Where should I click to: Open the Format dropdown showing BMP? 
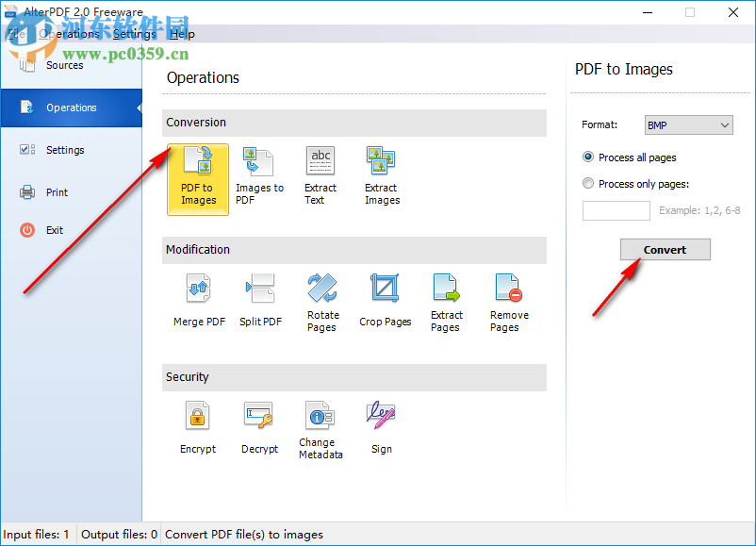pyautogui.click(x=688, y=124)
